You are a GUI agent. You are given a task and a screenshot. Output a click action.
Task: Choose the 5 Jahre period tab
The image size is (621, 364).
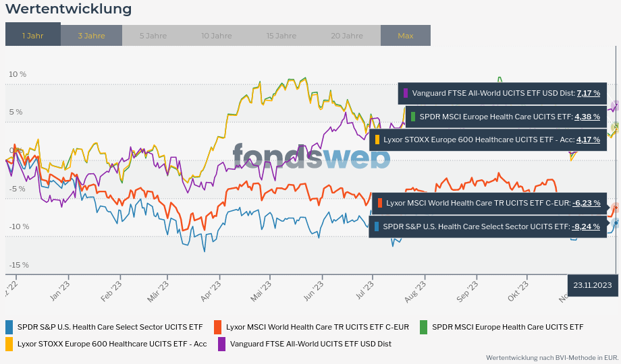click(153, 35)
